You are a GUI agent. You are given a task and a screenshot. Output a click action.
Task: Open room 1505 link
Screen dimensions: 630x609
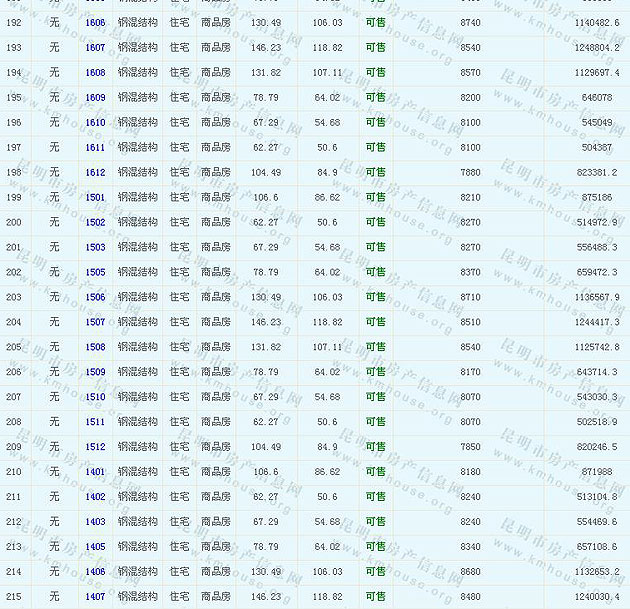click(95, 272)
